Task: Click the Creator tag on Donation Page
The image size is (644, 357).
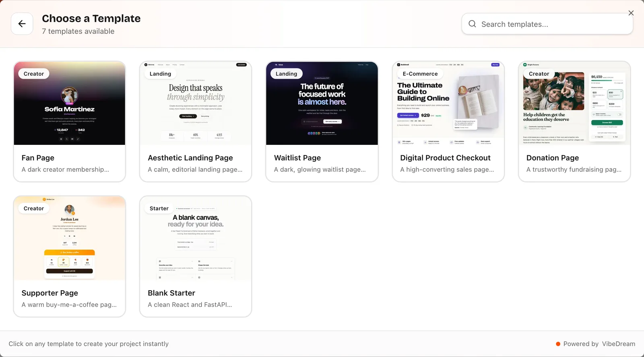Action: click(539, 74)
